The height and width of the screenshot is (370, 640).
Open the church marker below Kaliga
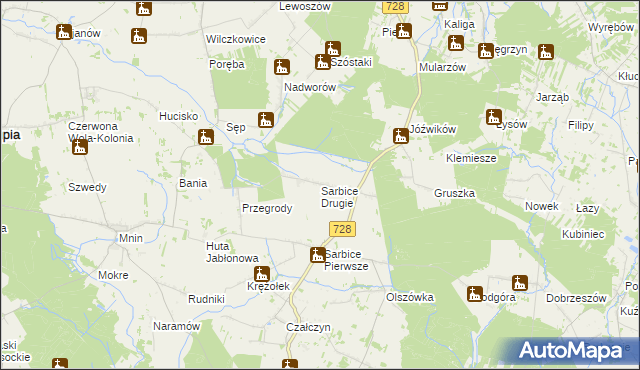[x=456, y=43]
